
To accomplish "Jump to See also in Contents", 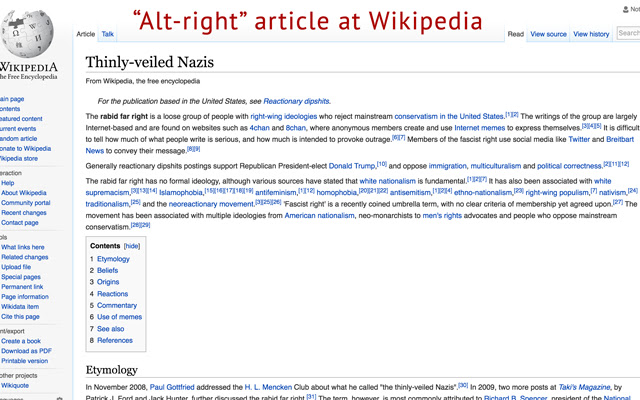I will click(x=111, y=329).
